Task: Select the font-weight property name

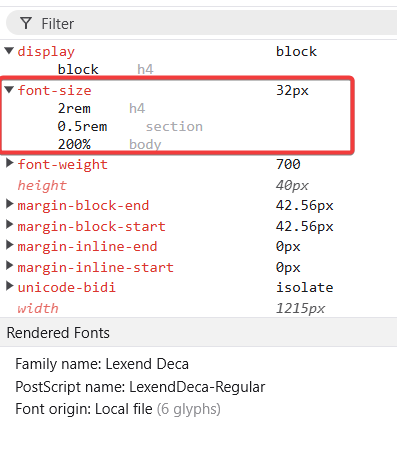Action: click(x=63, y=164)
